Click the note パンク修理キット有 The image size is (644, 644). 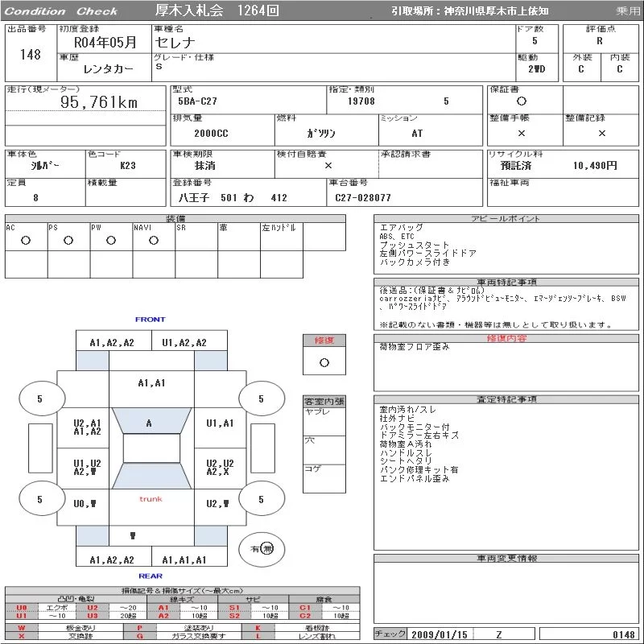pyautogui.click(x=419, y=469)
